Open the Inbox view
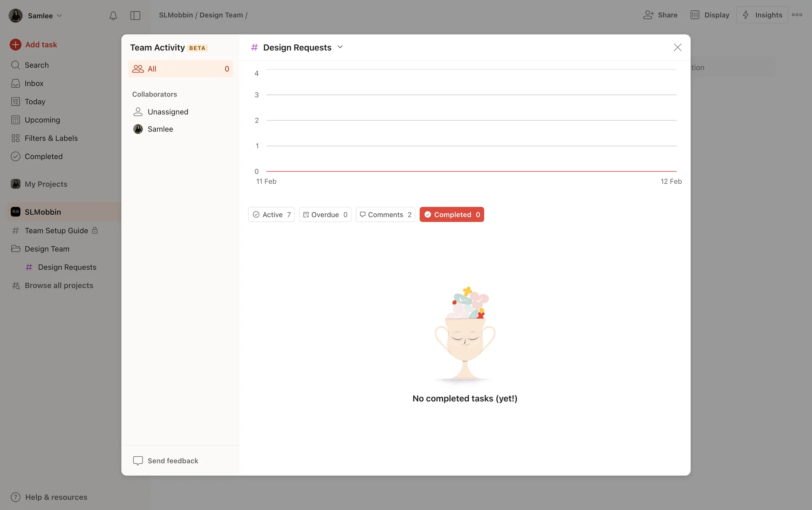 pyautogui.click(x=34, y=83)
